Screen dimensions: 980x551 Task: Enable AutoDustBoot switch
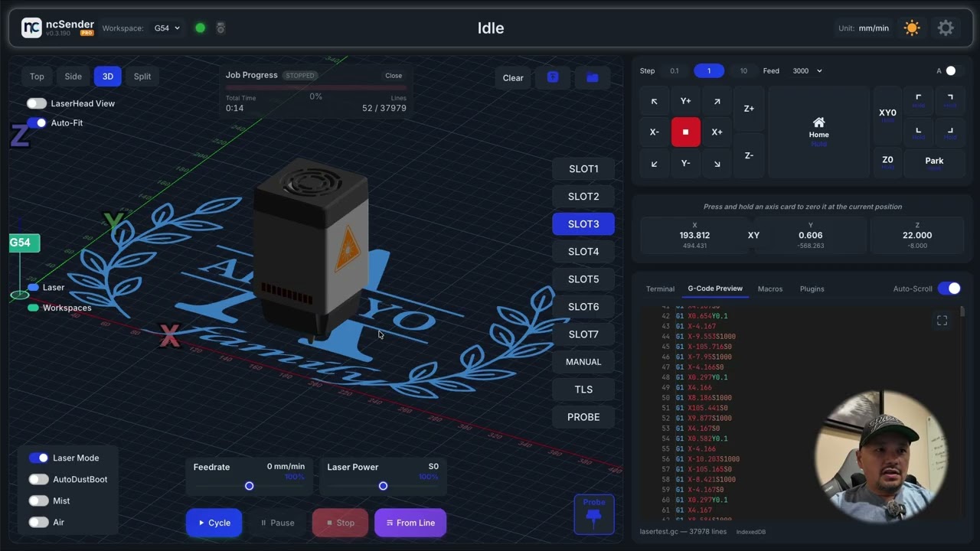coord(38,479)
